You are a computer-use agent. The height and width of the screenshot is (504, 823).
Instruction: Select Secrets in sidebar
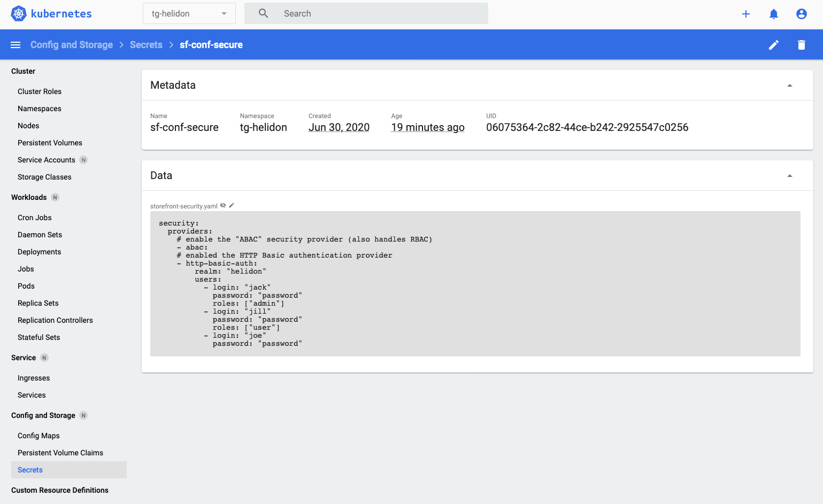click(x=69, y=470)
